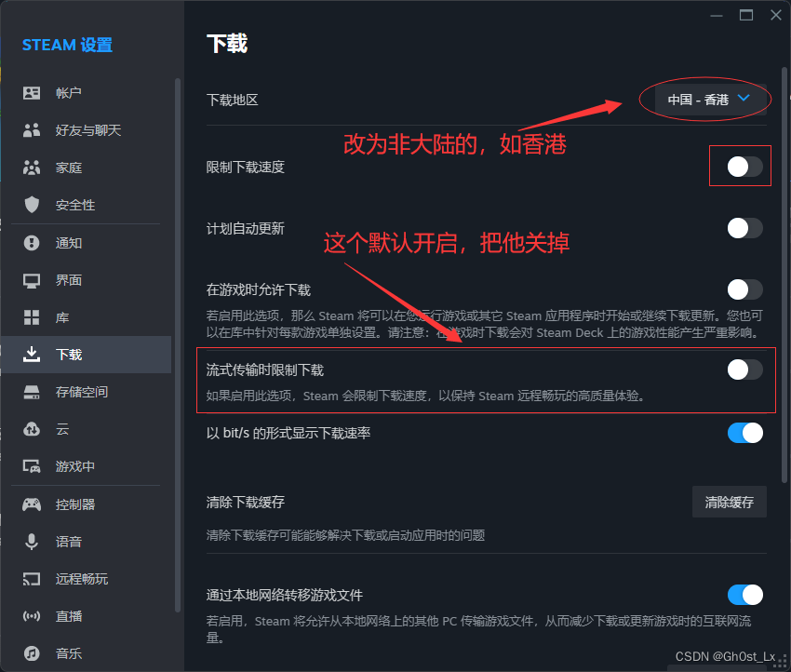Open 安全性 security settings via shield icon
Screen dimensions: 791x672
tap(33, 205)
